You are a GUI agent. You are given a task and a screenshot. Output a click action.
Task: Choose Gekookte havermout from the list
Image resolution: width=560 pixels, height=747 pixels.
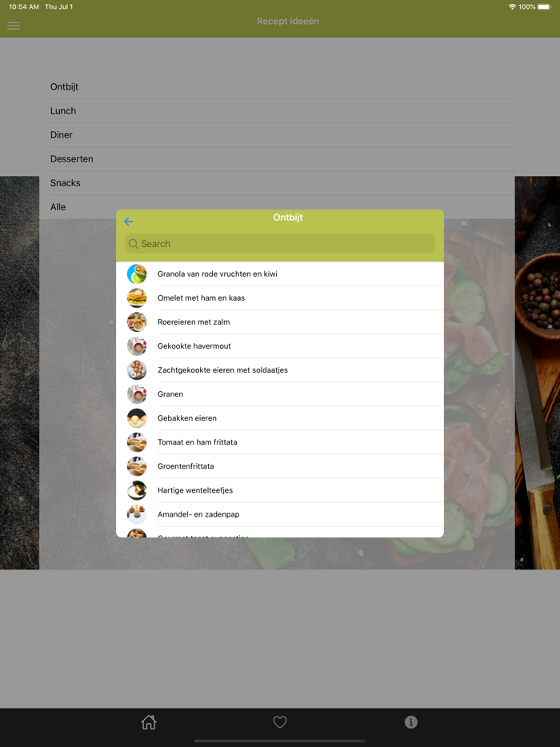pyautogui.click(x=280, y=346)
